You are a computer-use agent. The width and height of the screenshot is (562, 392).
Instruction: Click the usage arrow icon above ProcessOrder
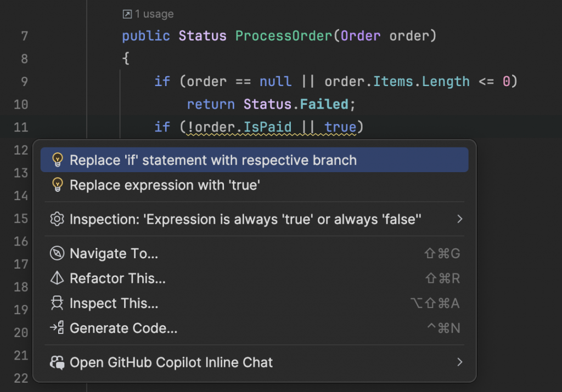click(x=127, y=14)
